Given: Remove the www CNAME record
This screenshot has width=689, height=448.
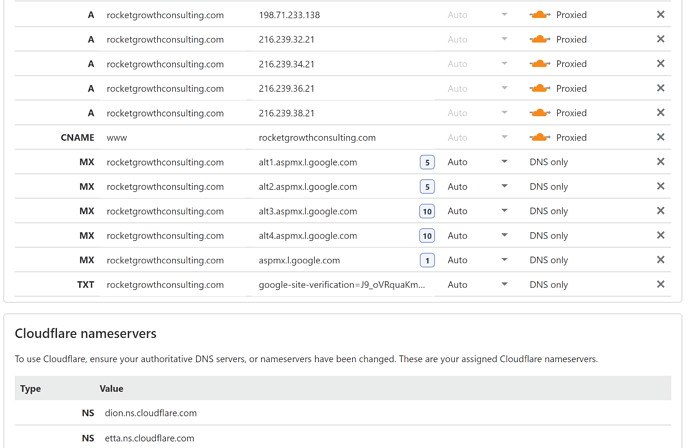Looking at the screenshot, I should tap(660, 137).
